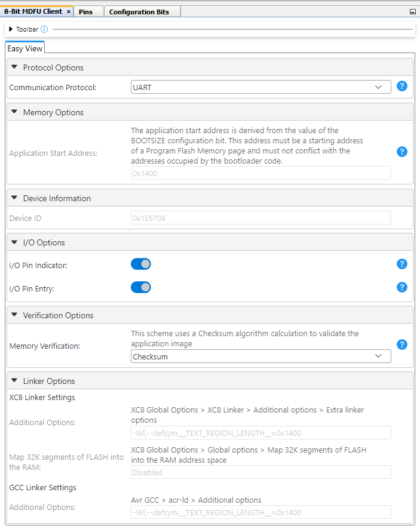Close the 8-Bit MDFU Client tab

coord(69,11)
